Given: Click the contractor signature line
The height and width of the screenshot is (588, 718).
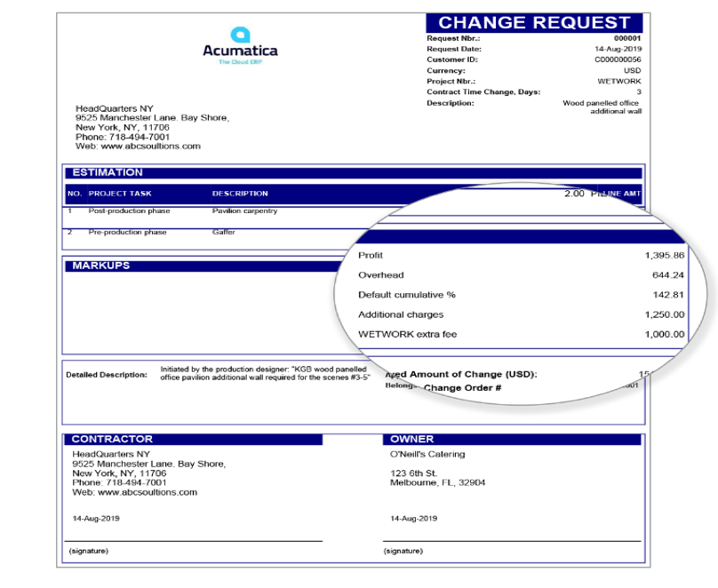Looking at the screenshot, I should 194,541.
